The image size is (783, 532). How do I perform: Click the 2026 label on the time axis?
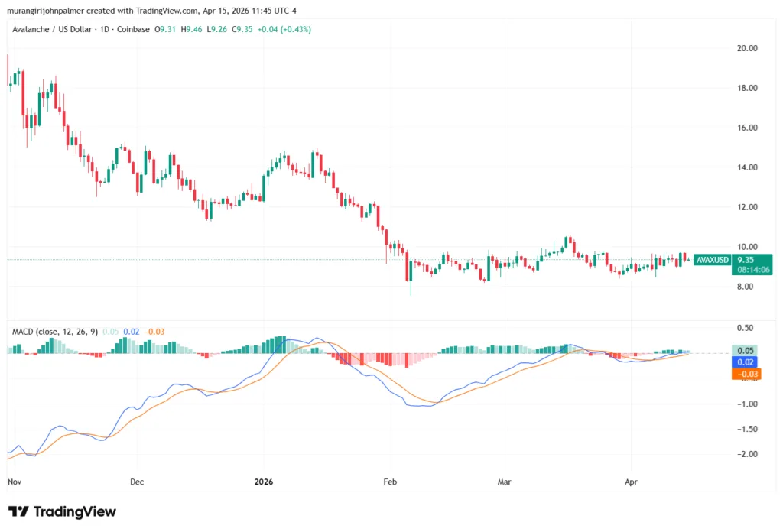pyautogui.click(x=264, y=482)
